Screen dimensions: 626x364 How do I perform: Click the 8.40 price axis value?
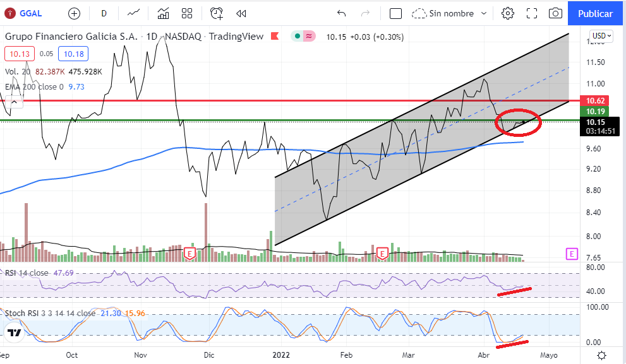point(595,213)
